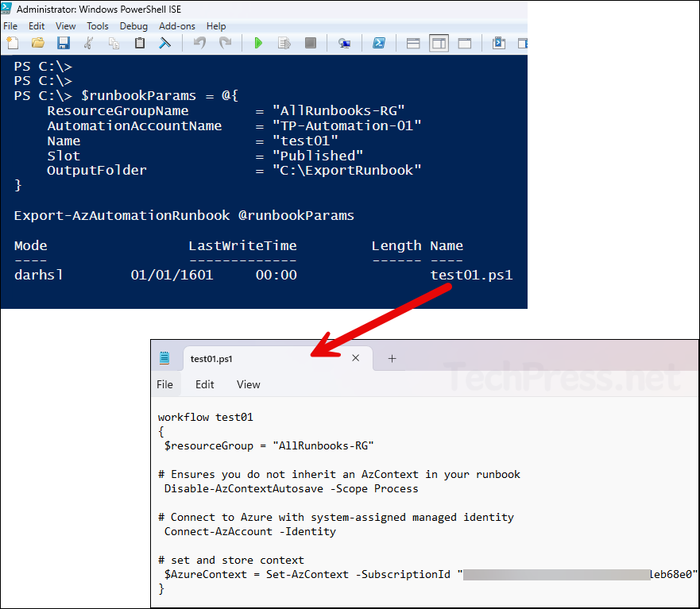Screen dimensions: 700x609
Task: Redo the action in ISE toolbar
Action: point(226,43)
